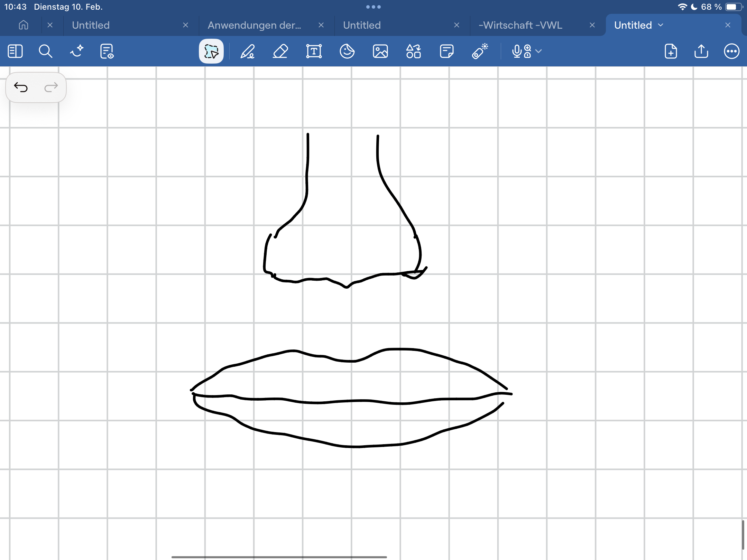The height and width of the screenshot is (560, 747).
Task: Insert an image with the photo tool
Action: 380,52
